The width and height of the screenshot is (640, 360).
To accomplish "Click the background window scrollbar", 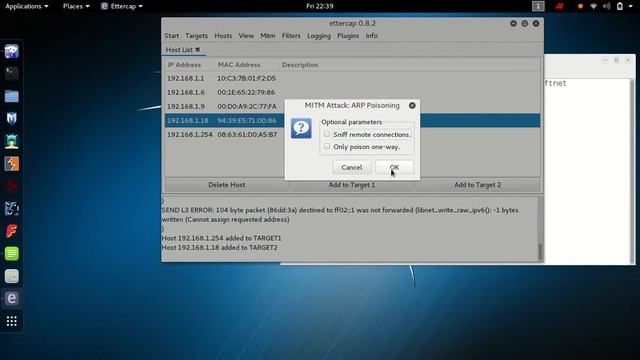I will tap(632, 171).
